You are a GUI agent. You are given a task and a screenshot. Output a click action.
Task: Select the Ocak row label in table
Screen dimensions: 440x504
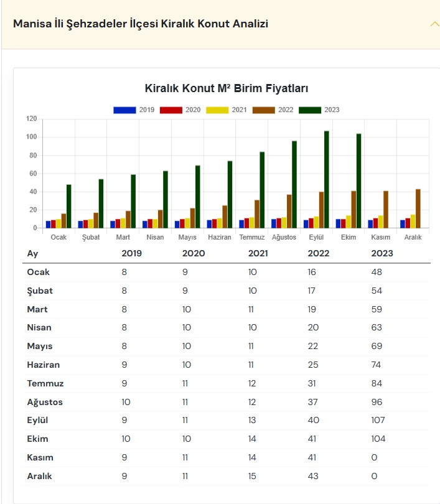click(38, 272)
